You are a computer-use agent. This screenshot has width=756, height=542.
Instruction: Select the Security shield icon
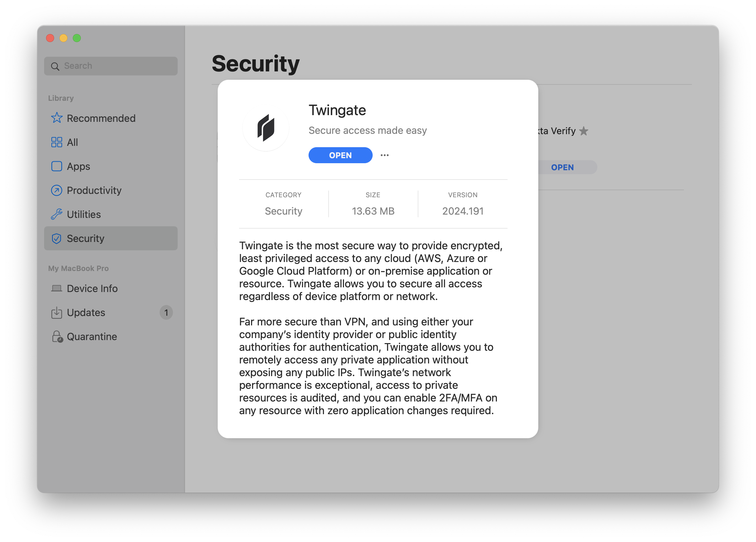point(56,238)
